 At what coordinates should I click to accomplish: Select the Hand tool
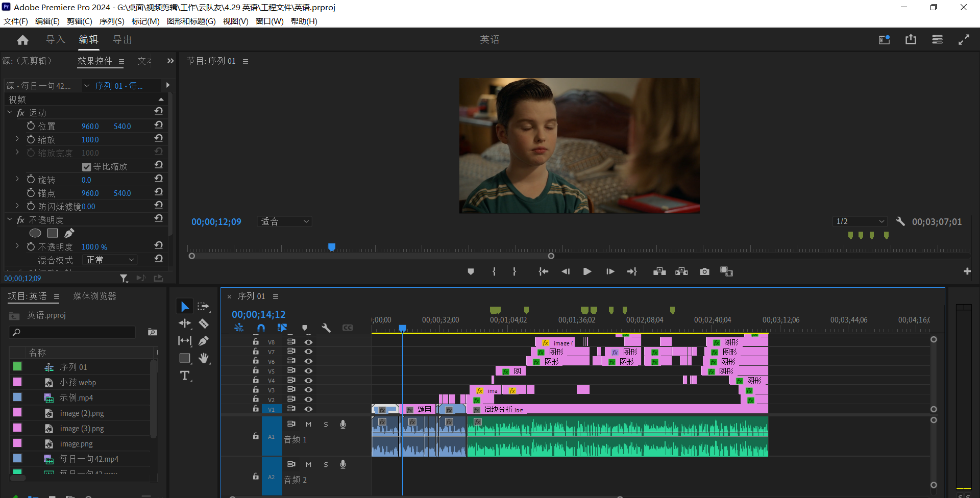point(204,358)
